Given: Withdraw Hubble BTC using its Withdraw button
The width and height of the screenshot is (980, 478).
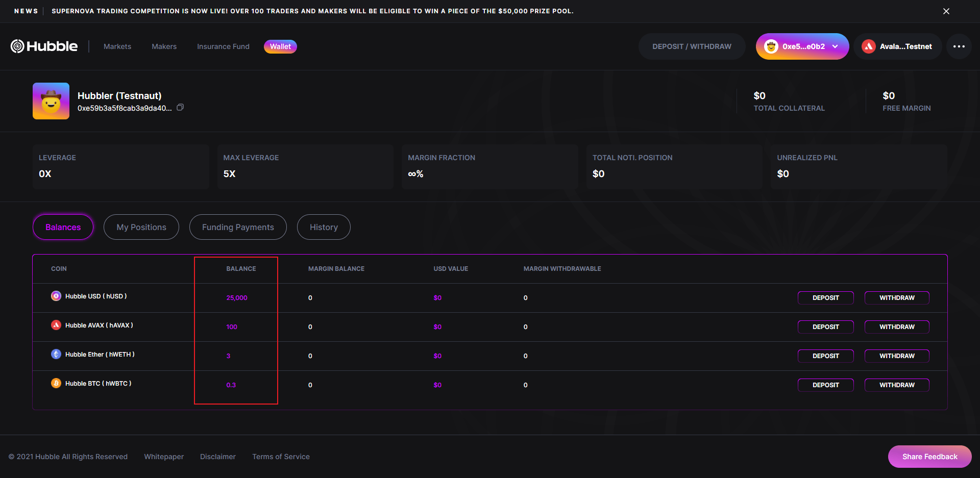Looking at the screenshot, I should [x=897, y=385].
